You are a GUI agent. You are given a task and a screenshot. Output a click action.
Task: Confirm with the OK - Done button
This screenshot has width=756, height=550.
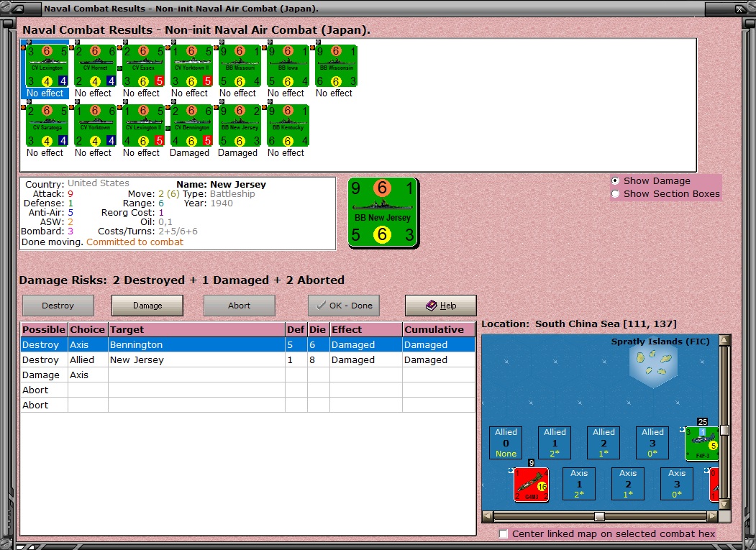[344, 306]
